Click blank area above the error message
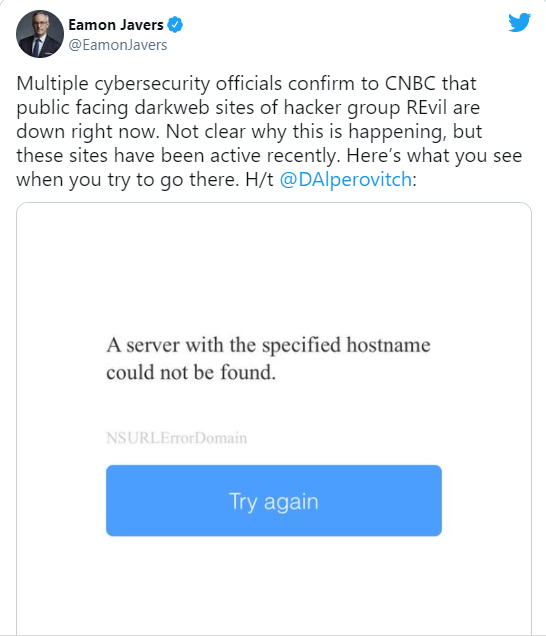Viewport: 546px width, 636px height. click(x=274, y=268)
